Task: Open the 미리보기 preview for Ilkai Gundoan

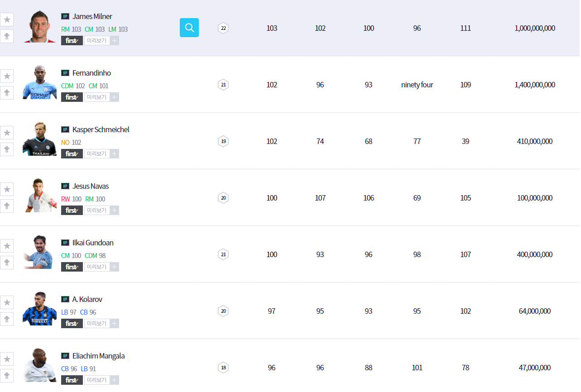Action: pos(96,267)
